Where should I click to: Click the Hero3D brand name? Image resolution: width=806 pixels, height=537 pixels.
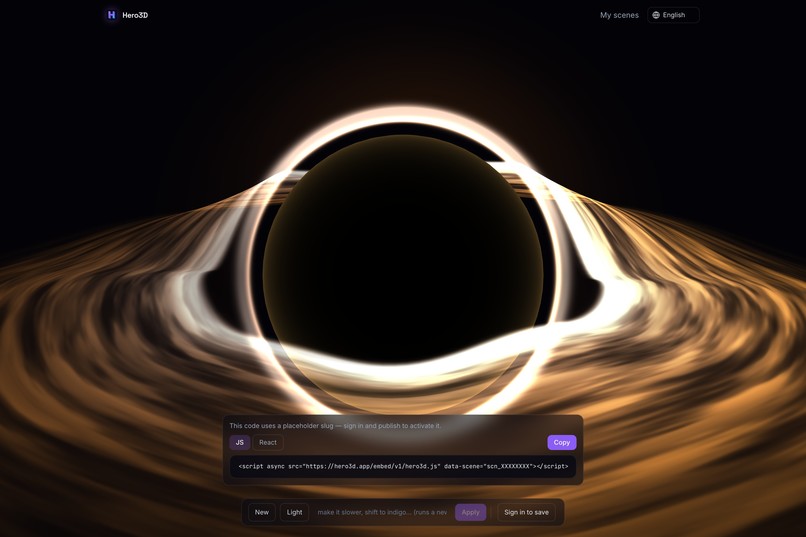click(135, 15)
